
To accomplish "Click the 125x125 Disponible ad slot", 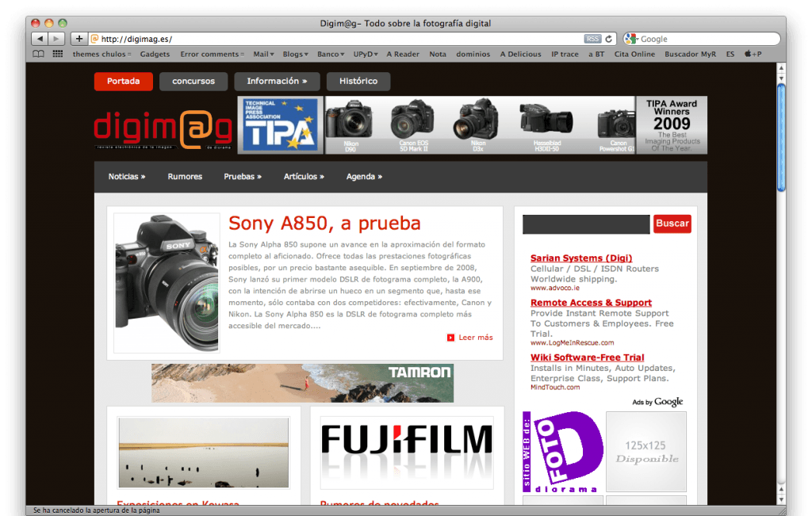I will point(646,451).
